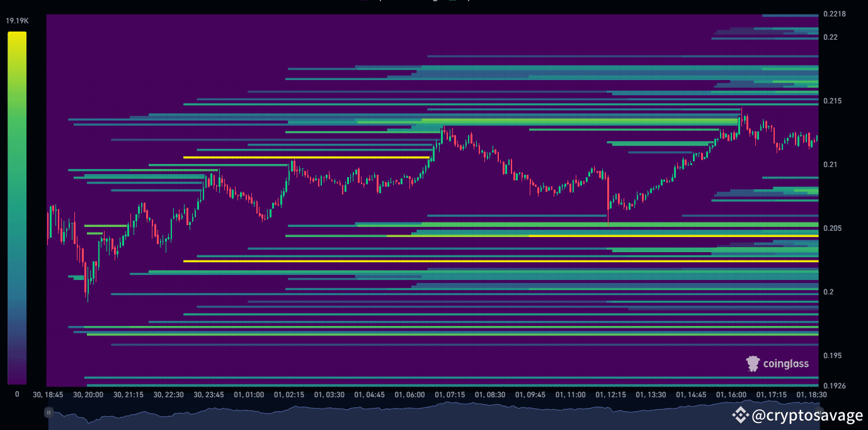The height and width of the screenshot is (430, 868).
Task: Click the 0.22 price axis label
Action: coord(830,37)
